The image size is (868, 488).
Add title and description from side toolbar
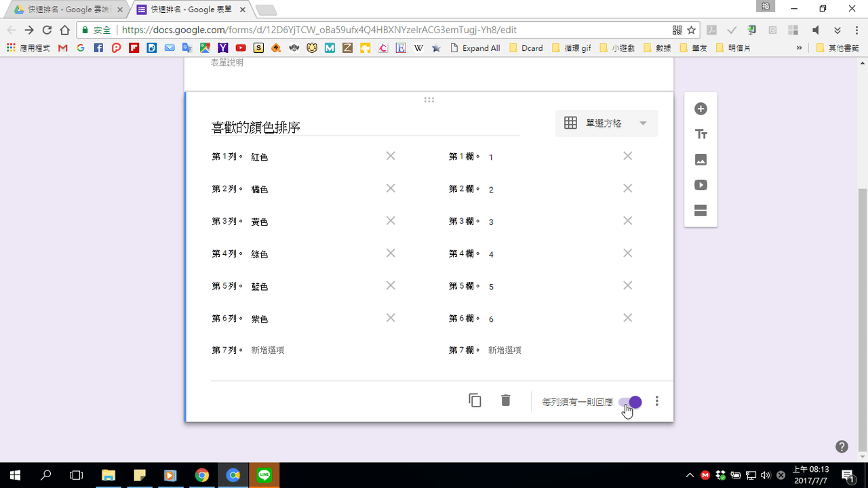point(701,134)
